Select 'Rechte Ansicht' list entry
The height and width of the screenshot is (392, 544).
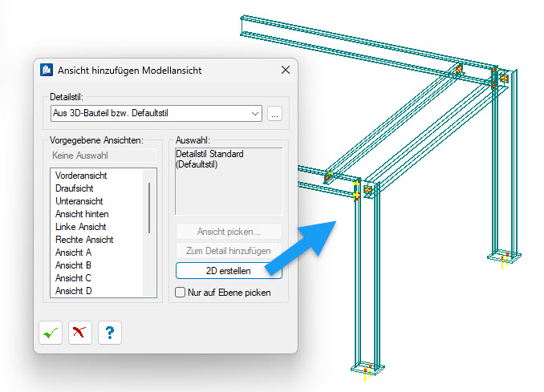pyautogui.click(x=84, y=240)
